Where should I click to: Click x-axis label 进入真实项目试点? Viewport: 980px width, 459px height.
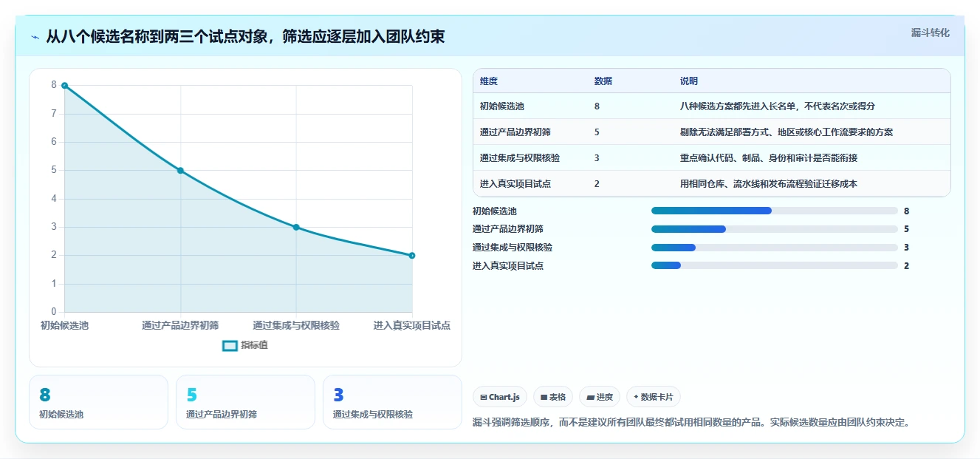coord(412,325)
